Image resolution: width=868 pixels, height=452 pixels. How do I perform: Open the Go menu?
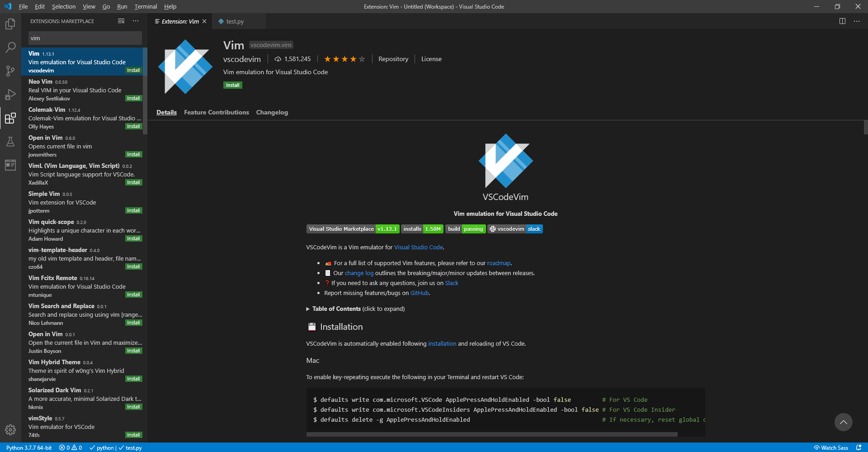click(106, 6)
